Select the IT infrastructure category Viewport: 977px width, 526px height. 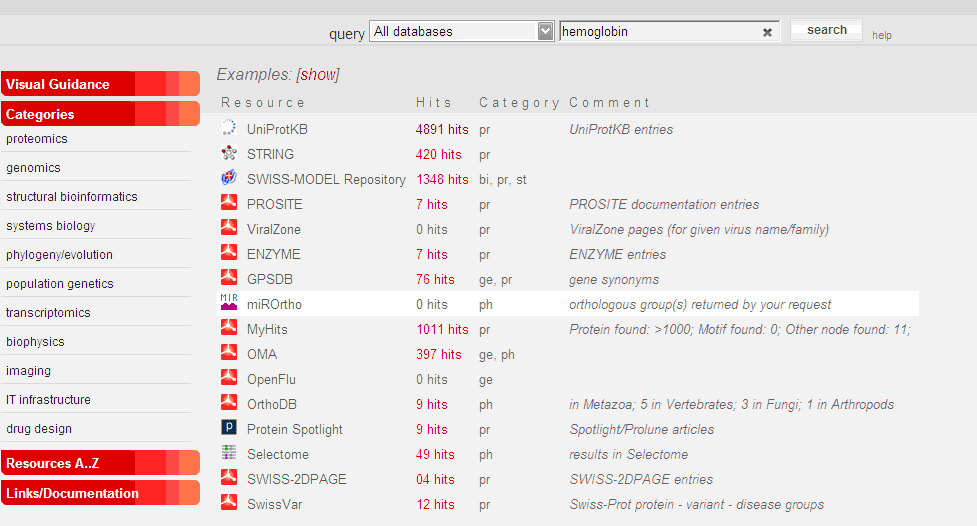point(48,400)
